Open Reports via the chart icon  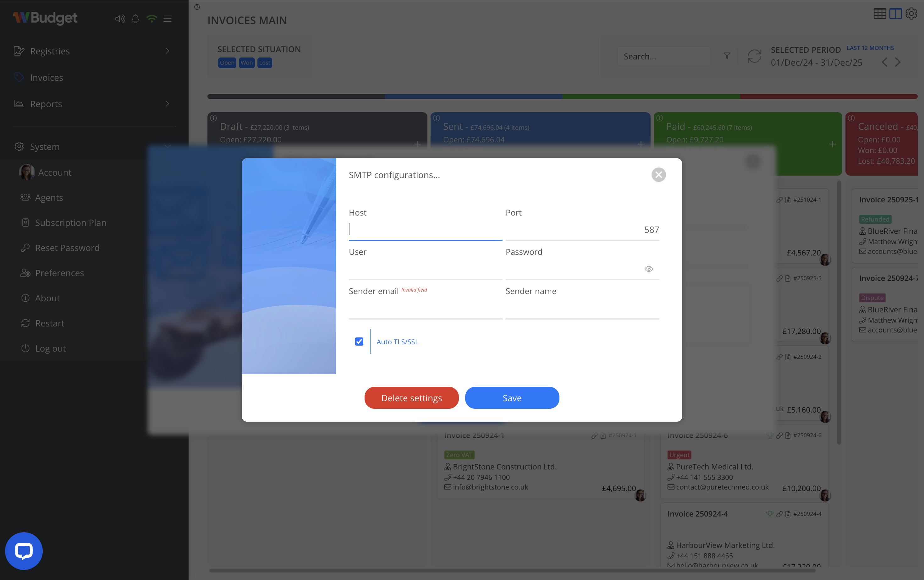point(19,104)
